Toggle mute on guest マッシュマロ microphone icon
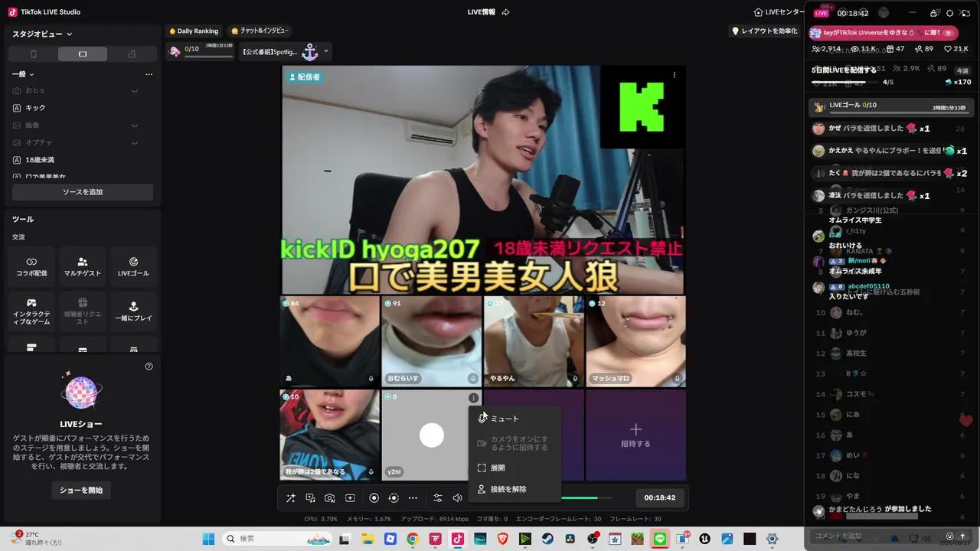This screenshot has height=551, width=980. (677, 378)
